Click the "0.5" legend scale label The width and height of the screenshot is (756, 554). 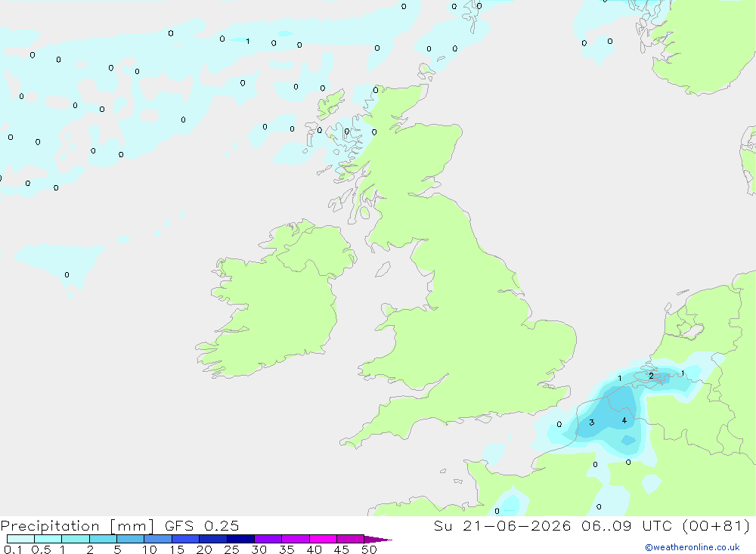tap(41, 549)
